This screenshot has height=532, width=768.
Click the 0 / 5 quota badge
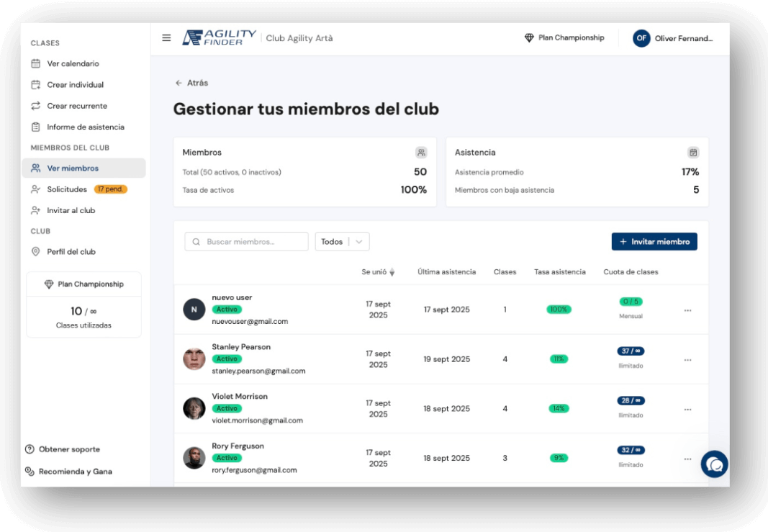(x=631, y=302)
